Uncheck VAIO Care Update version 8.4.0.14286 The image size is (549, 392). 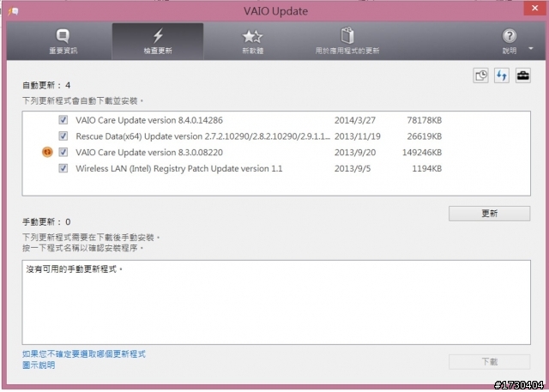[63, 120]
